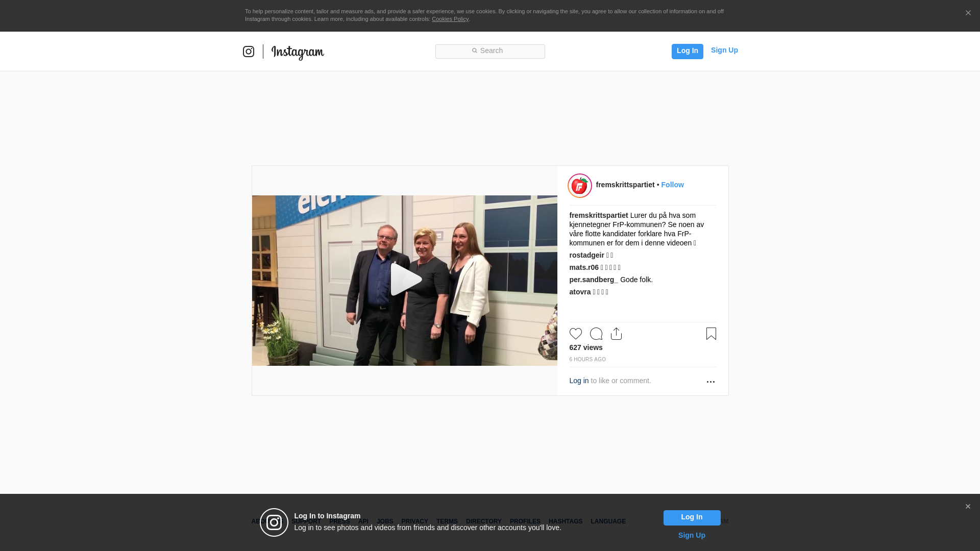This screenshot has width=980, height=551.
Task: Click the Instagram logo in the bottom banner
Action: click(274, 522)
